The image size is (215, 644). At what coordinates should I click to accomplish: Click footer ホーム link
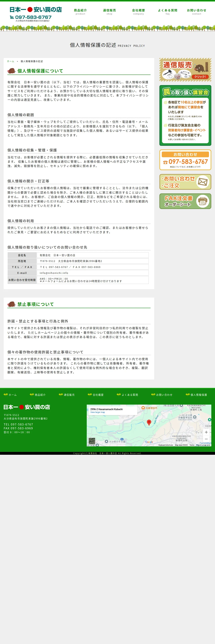click(13, 395)
